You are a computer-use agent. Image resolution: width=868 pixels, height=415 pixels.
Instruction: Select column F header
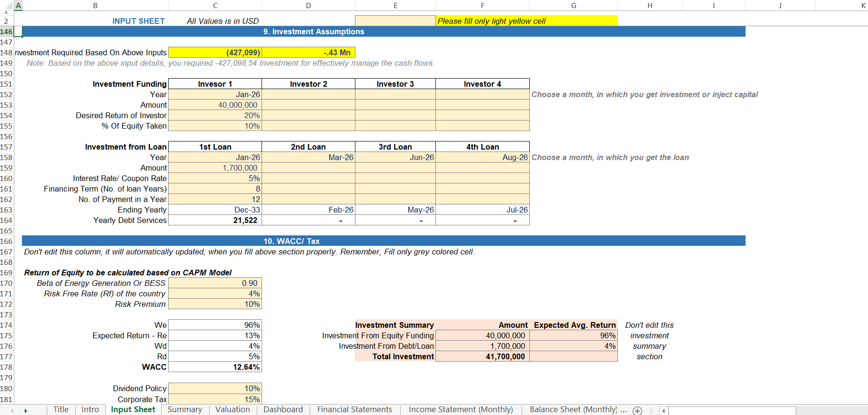pos(483,6)
